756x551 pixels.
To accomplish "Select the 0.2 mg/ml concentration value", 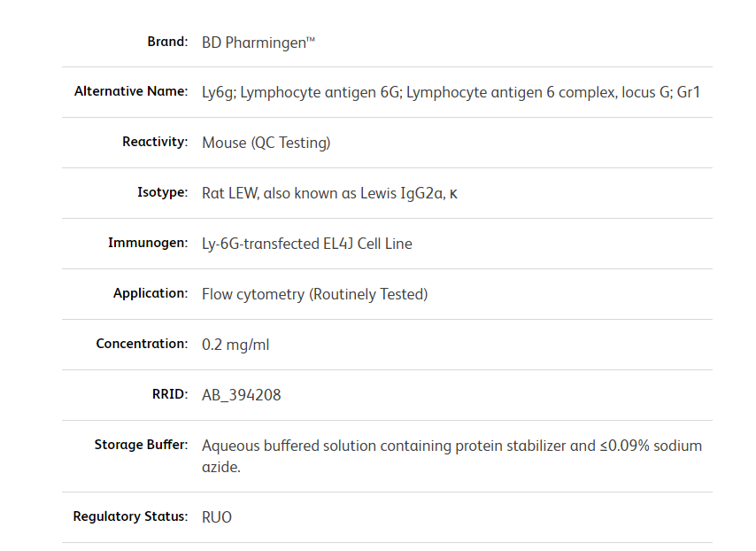I will coord(235,345).
